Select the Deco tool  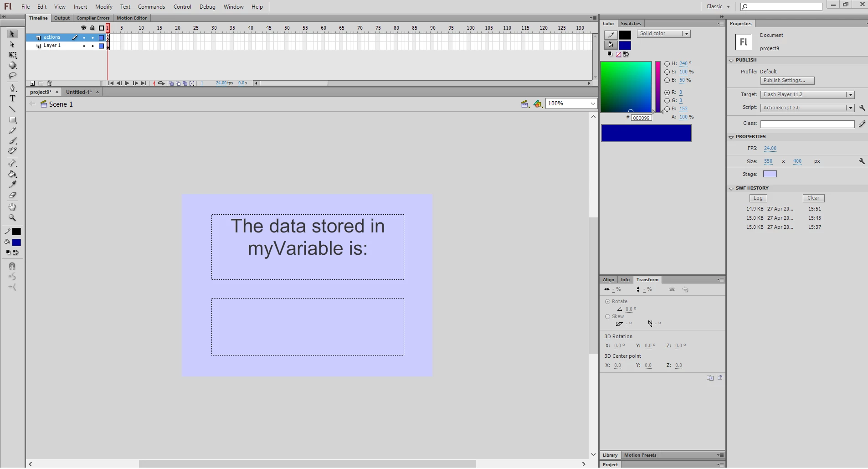pyautogui.click(x=12, y=151)
